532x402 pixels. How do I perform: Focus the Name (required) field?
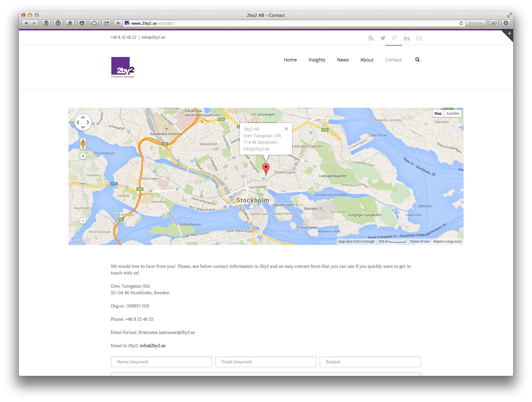[161, 362]
